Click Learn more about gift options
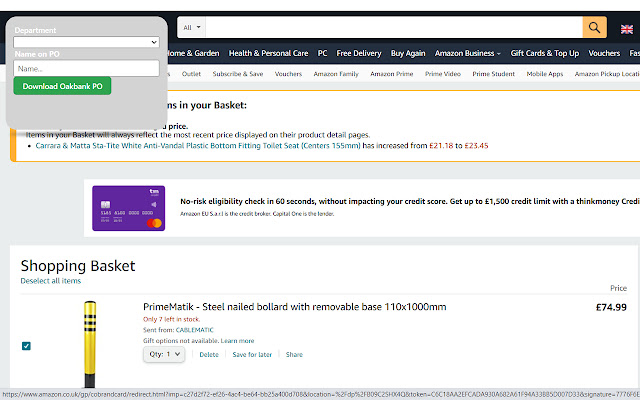 coord(237,341)
